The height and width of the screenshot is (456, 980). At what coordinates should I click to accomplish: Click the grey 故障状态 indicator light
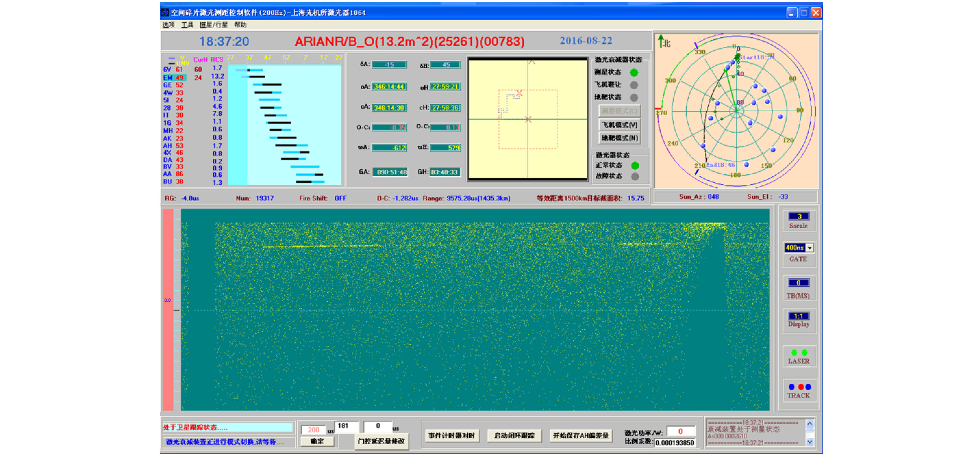click(x=634, y=176)
